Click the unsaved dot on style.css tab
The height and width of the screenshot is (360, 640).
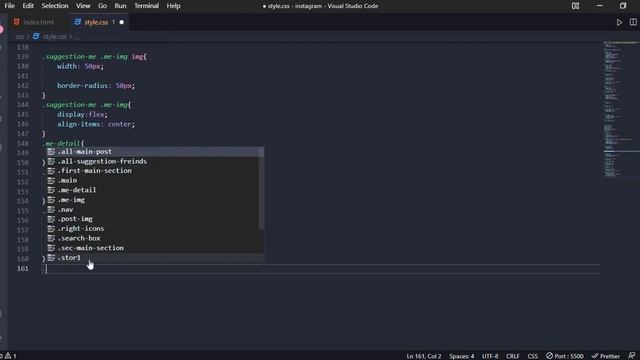tap(122, 22)
